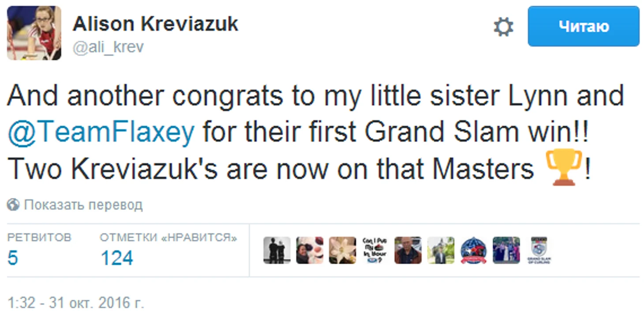Click the Grand Slam of Curling avatar
The image size is (644, 311).
coord(539,250)
